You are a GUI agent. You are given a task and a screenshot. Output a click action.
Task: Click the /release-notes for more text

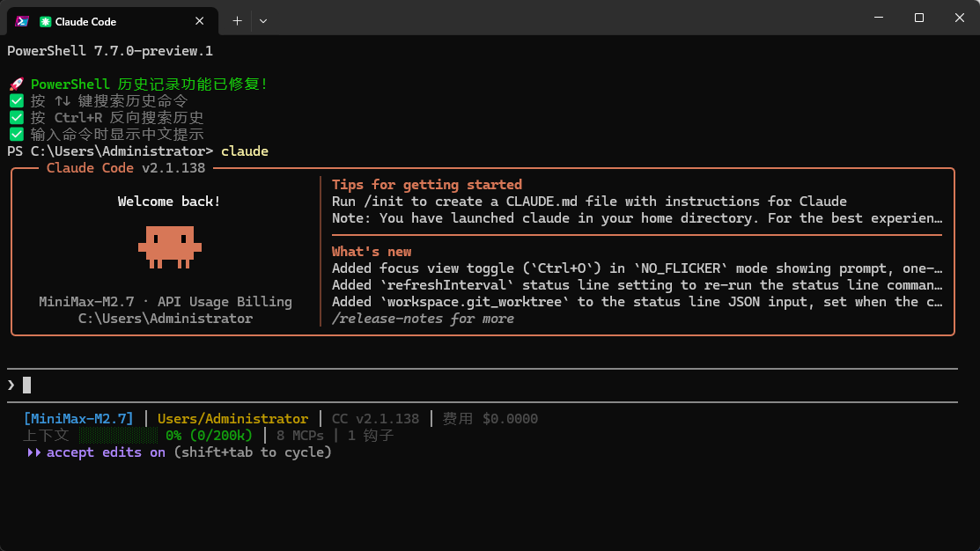pyautogui.click(x=424, y=319)
